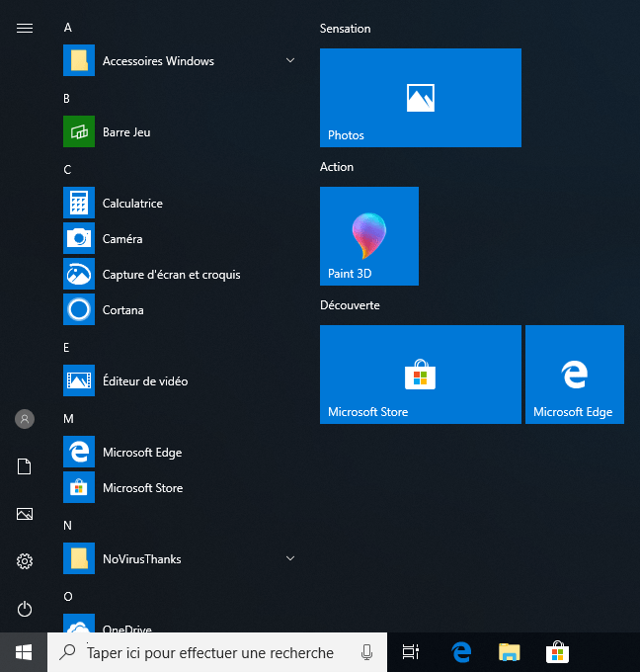
Task: Open Task View on the taskbar
Action: point(411,652)
